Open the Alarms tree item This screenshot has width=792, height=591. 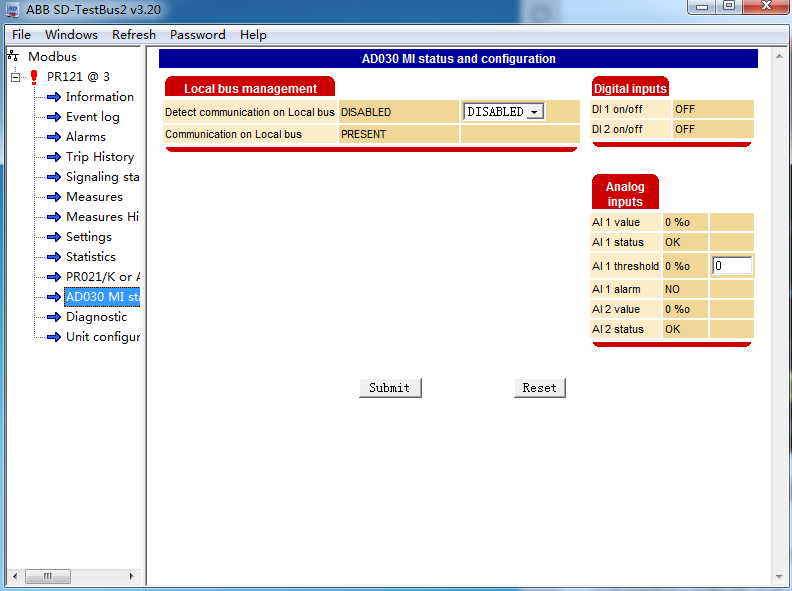click(86, 137)
